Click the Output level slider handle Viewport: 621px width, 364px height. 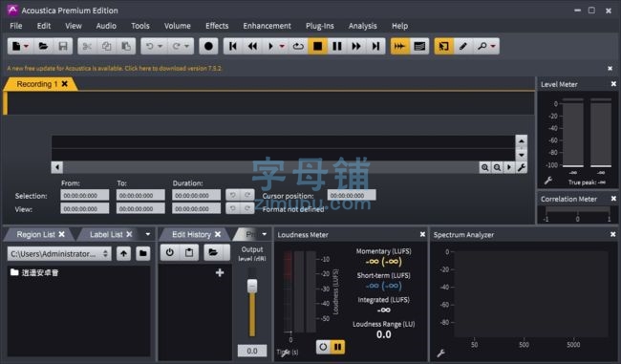click(x=252, y=286)
